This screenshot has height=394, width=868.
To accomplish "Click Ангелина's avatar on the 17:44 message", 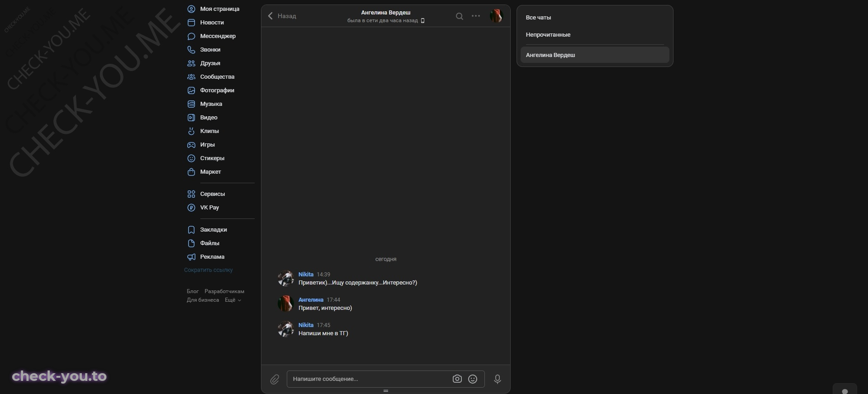I will pos(286,304).
